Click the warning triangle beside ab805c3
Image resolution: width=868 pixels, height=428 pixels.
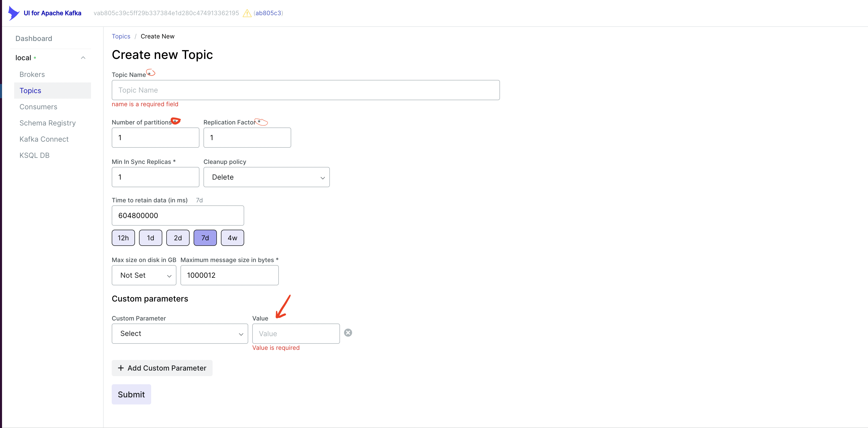pos(247,13)
